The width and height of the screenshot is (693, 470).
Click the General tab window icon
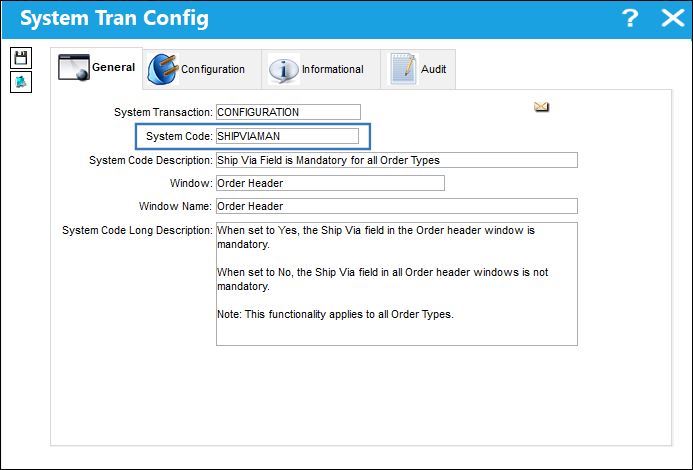tap(74, 68)
